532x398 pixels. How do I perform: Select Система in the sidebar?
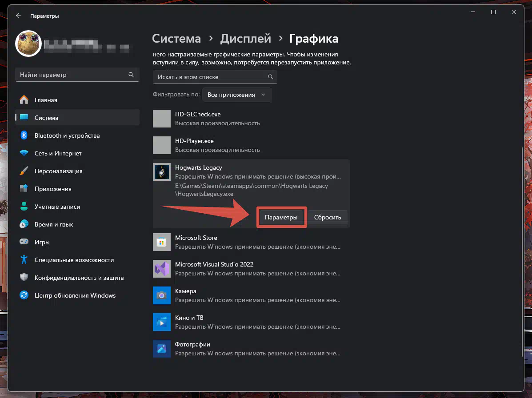(77, 117)
